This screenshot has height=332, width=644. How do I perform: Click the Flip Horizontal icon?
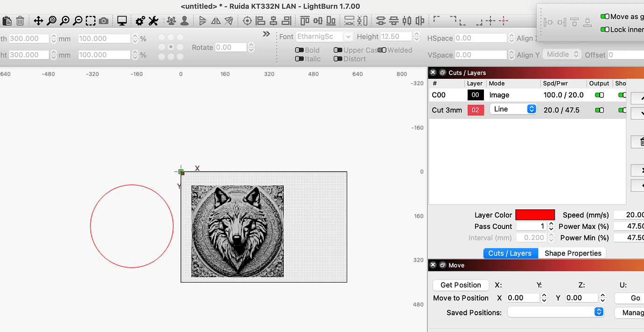click(x=203, y=21)
